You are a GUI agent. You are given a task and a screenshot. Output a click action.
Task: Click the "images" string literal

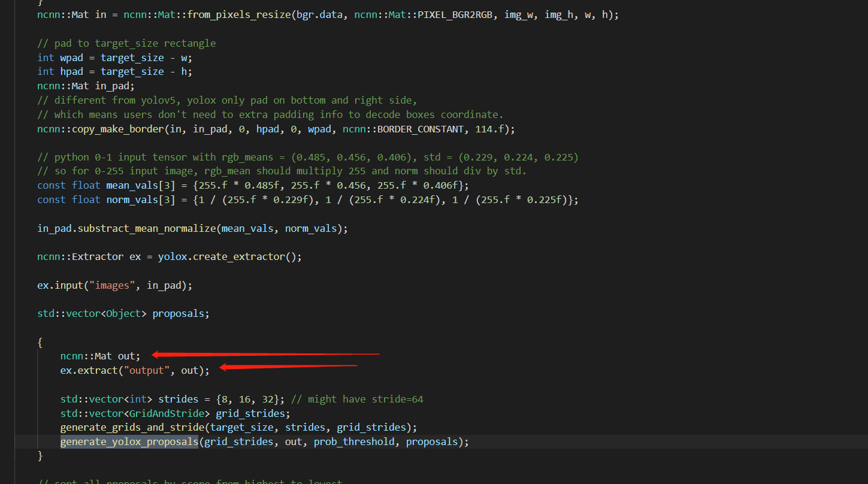(112, 286)
